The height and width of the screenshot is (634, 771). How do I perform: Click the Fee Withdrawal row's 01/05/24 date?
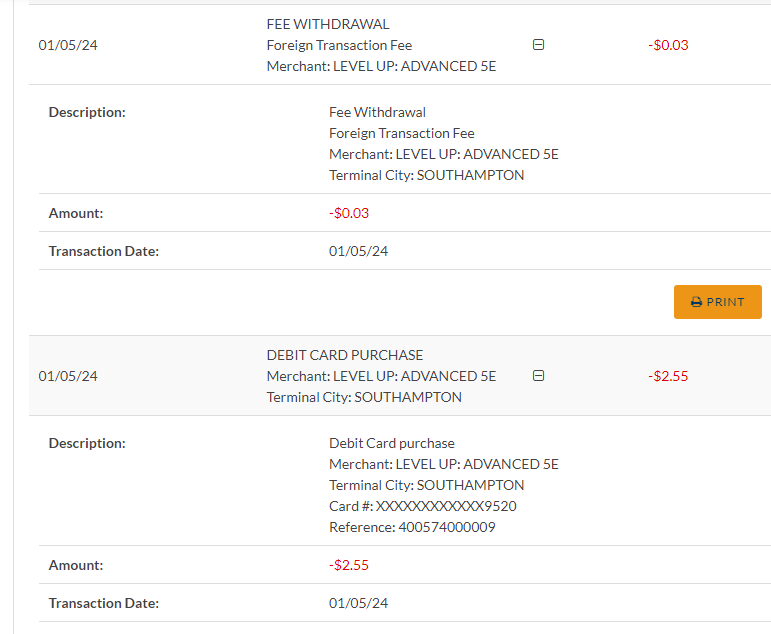pos(68,45)
